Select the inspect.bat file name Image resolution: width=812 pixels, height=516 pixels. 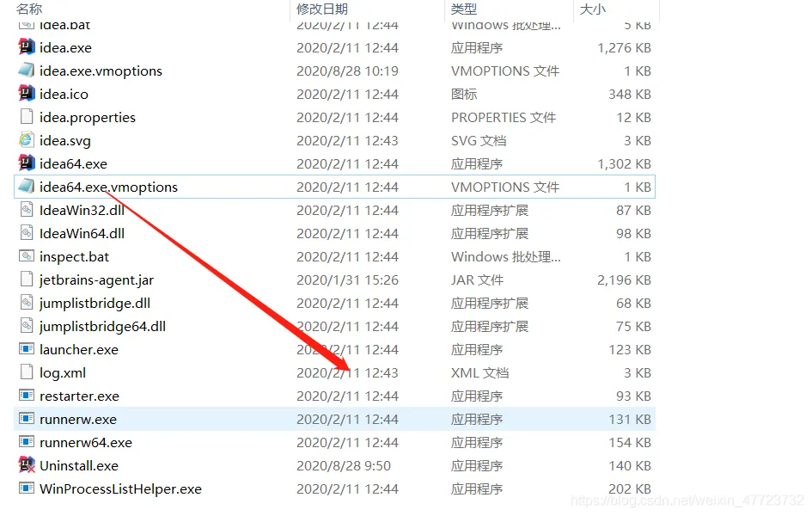click(x=75, y=257)
